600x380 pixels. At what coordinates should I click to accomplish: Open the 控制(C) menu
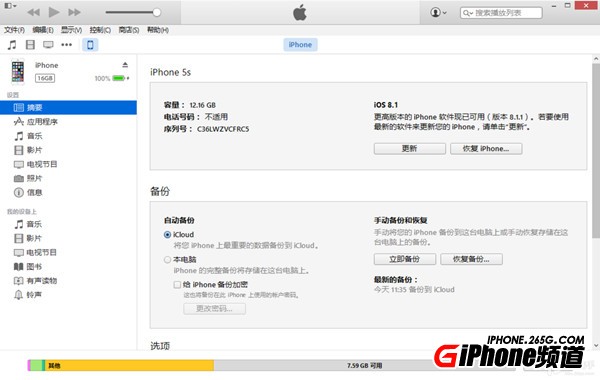[x=100, y=30]
